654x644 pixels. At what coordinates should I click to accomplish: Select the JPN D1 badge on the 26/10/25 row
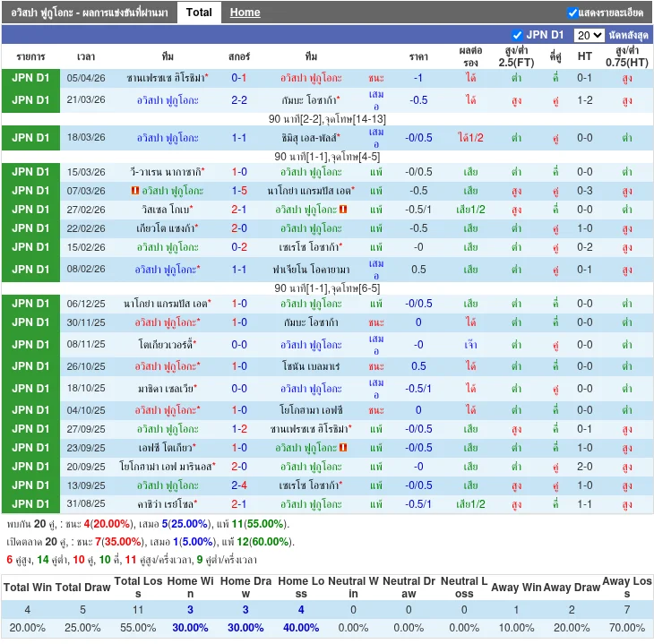[x=30, y=366]
